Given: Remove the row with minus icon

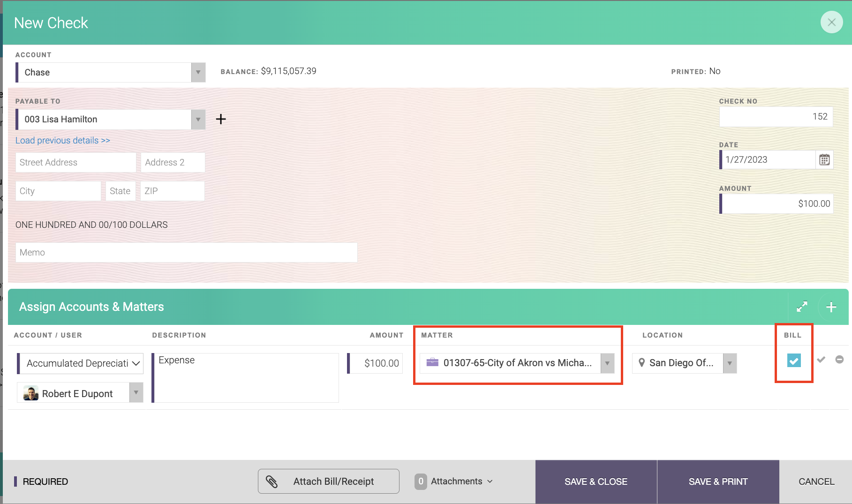Looking at the screenshot, I should (839, 360).
